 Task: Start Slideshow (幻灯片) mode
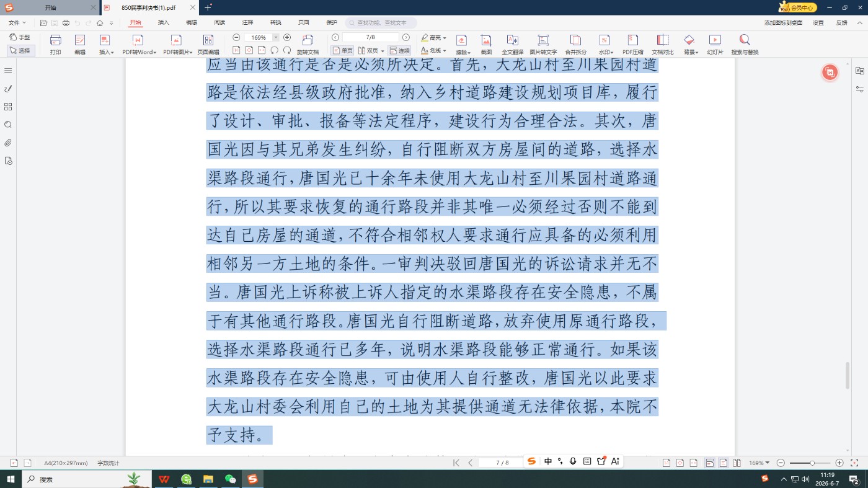coord(715,45)
